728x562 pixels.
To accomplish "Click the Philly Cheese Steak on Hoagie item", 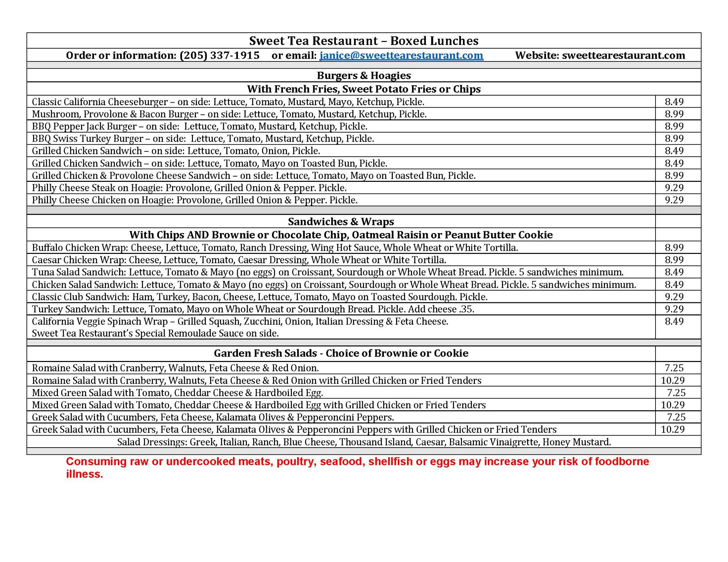I will (189, 188).
